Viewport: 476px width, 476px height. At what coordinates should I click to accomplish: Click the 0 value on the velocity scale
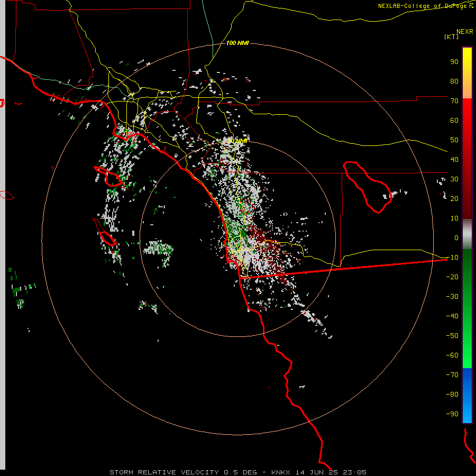[x=456, y=238]
